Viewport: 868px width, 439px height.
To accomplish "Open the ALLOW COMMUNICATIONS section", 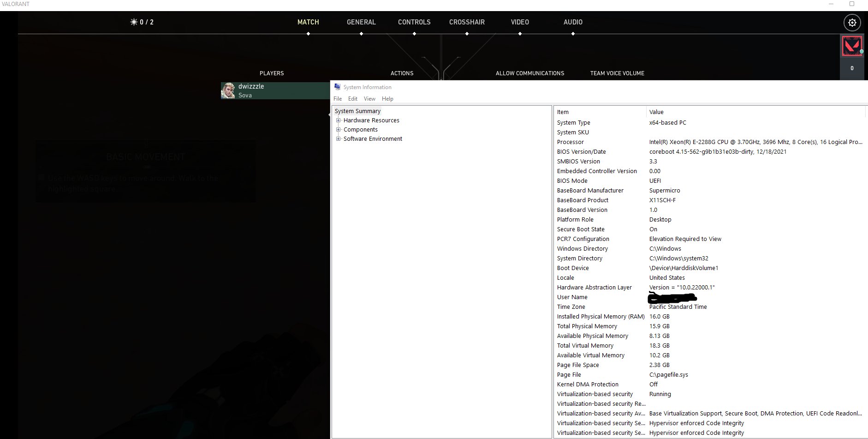I will [x=530, y=73].
